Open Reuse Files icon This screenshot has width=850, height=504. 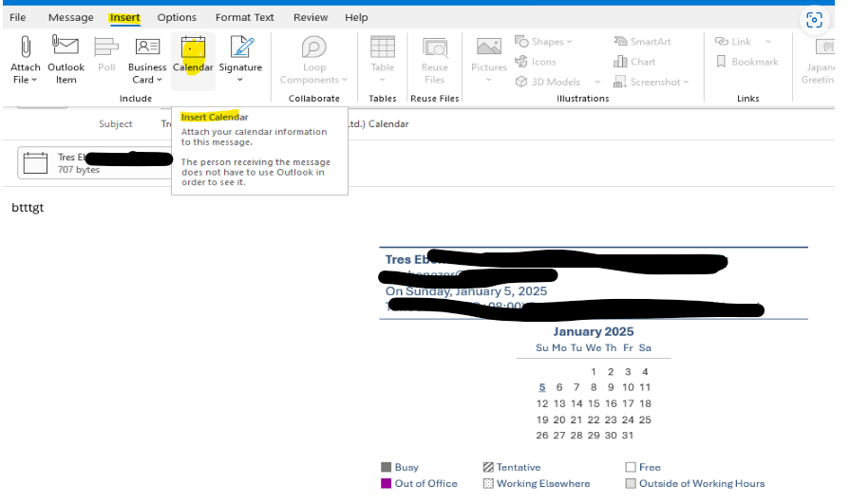coord(435,47)
